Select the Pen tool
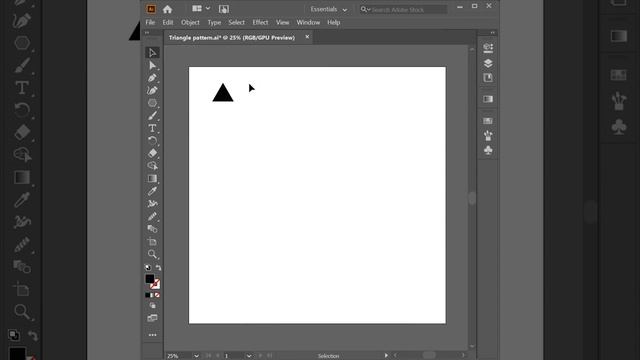This screenshot has width=640, height=360. click(152, 78)
